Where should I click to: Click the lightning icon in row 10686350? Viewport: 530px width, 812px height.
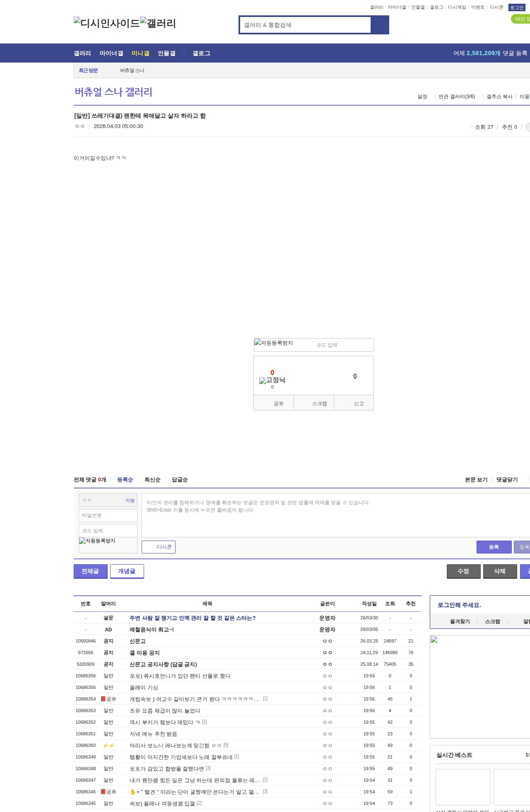108,745
